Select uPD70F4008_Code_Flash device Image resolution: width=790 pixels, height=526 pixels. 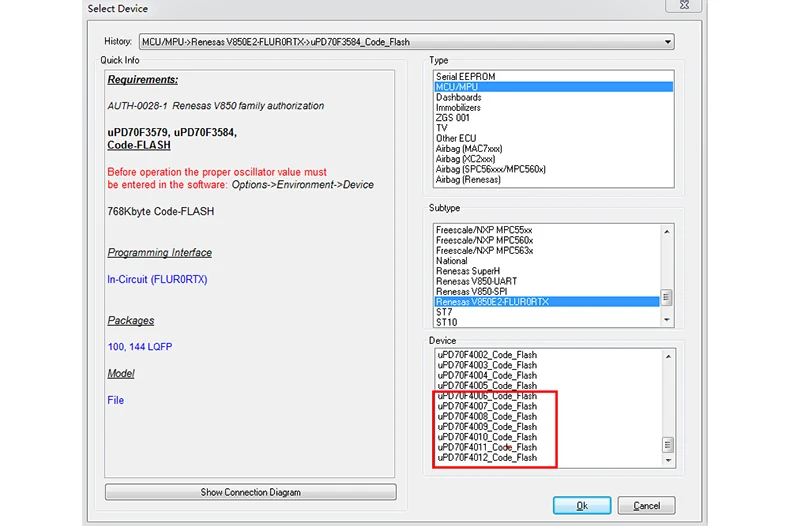click(548, 417)
